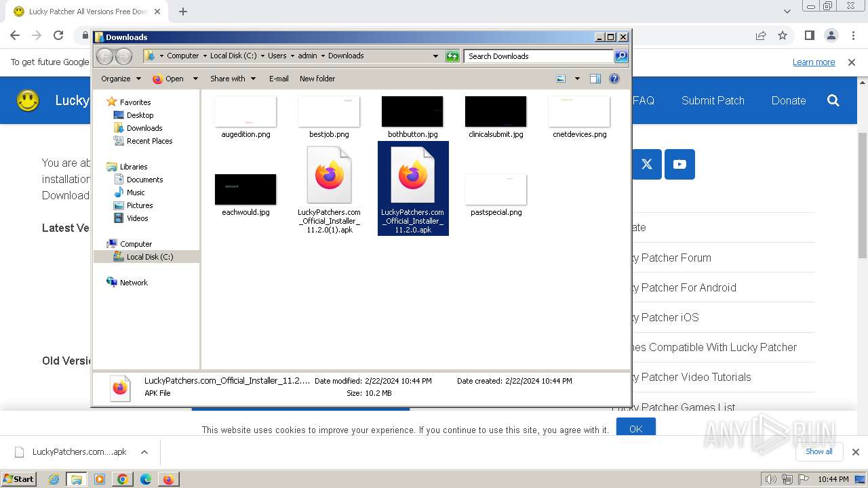Open Windows Start menu
The width and height of the screenshot is (868, 488).
(x=19, y=479)
